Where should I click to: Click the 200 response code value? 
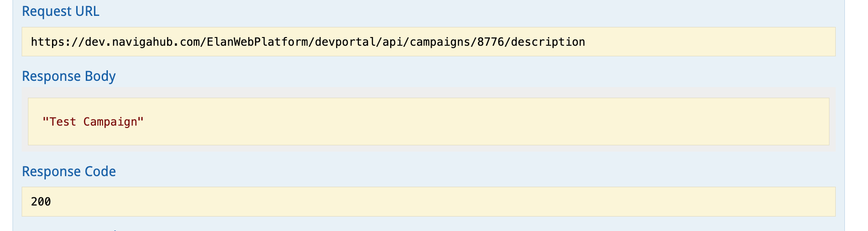coord(41,202)
